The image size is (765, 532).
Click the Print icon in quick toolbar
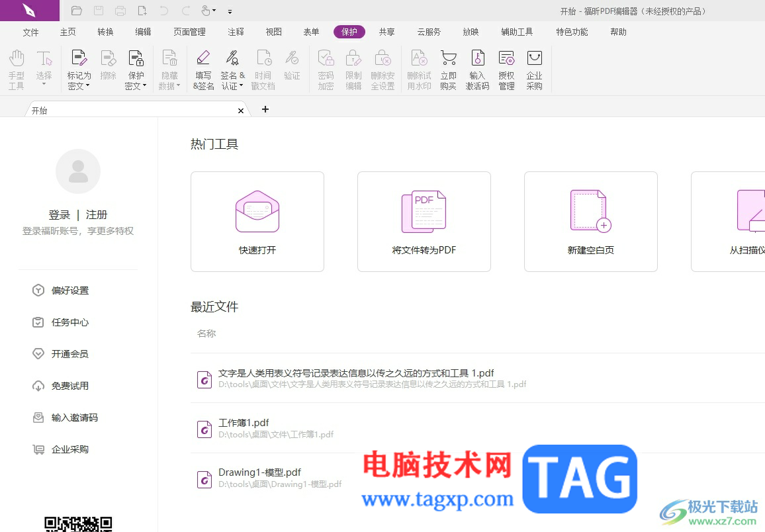(120, 11)
